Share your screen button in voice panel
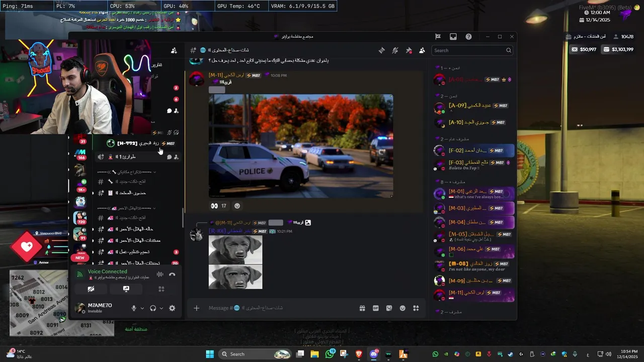This screenshot has width=644, height=362. pyautogui.click(x=126, y=289)
